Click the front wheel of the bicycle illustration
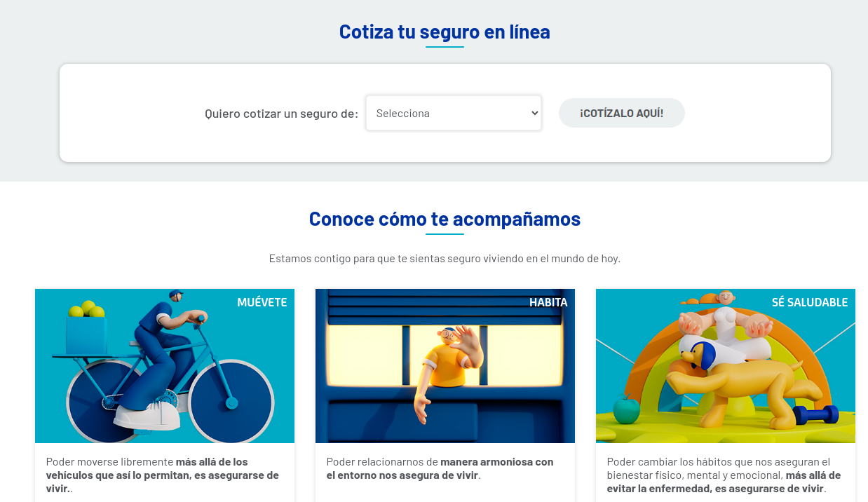This screenshot has height=502, width=868. 231,402
